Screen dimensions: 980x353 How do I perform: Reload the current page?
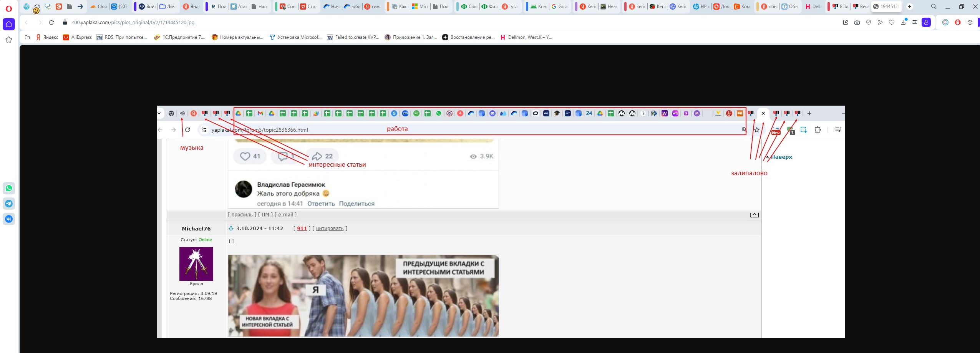51,23
